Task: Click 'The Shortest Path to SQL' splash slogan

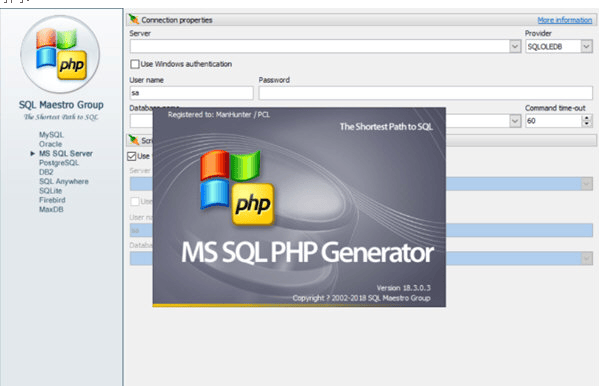Action: 386,127
